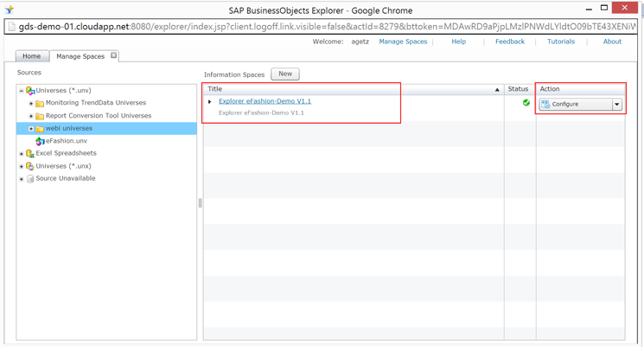Select the Manage Spaces tab

[80, 56]
